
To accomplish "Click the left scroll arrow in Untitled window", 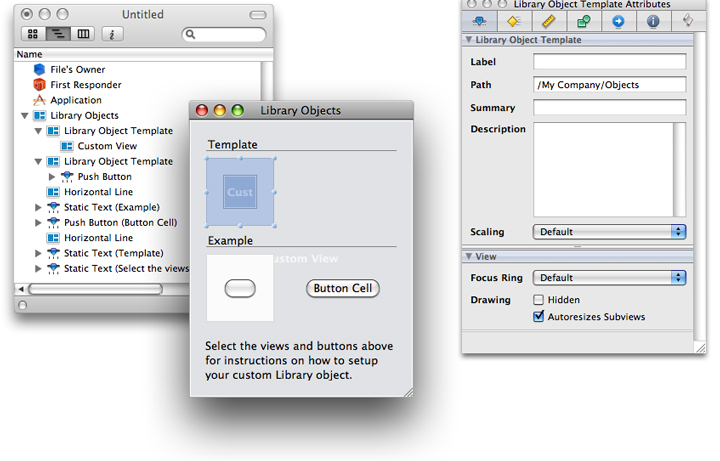I will [21, 289].
